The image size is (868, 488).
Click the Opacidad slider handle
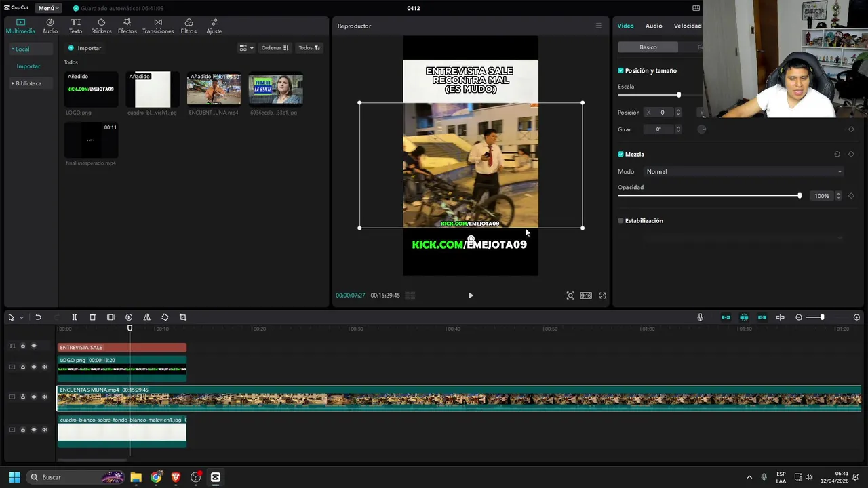[x=800, y=196]
